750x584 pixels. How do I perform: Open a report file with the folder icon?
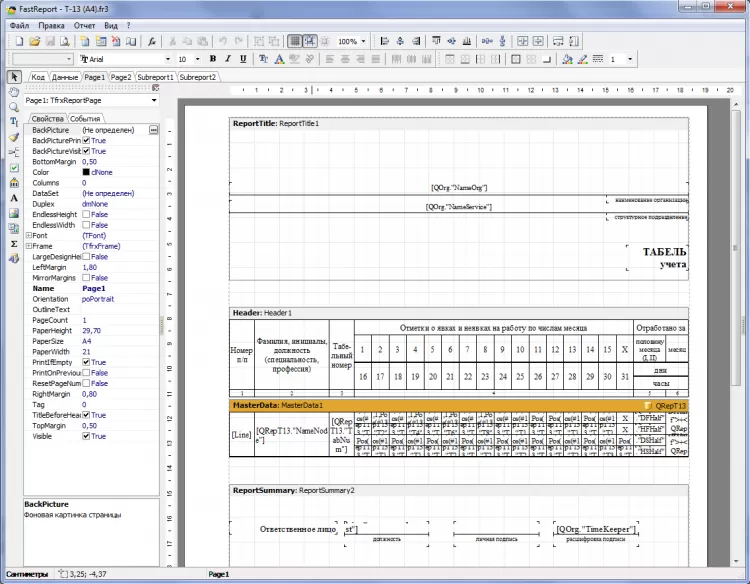34,42
